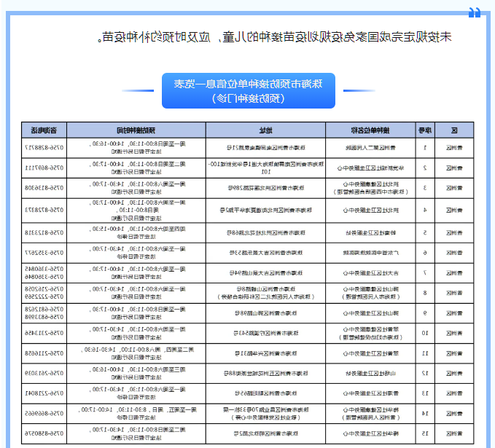495x448 pixels.
Task: Click the address of 梅华社区卫生服务中心
Action: (265, 433)
